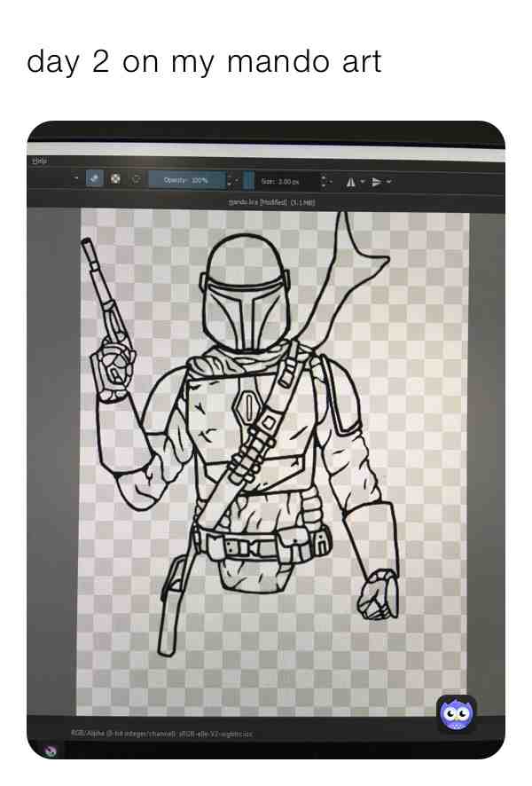532x786 pixels.
Task: Toggle the Horizontal Mirror tool
Action: click(x=350, y=182)
